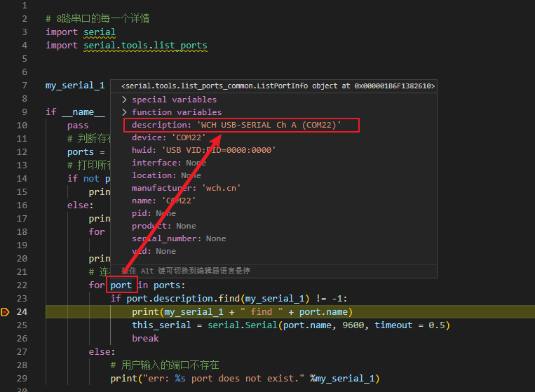The image size is (535, 392).
Task: Select the pid property row
Action: 154,213
